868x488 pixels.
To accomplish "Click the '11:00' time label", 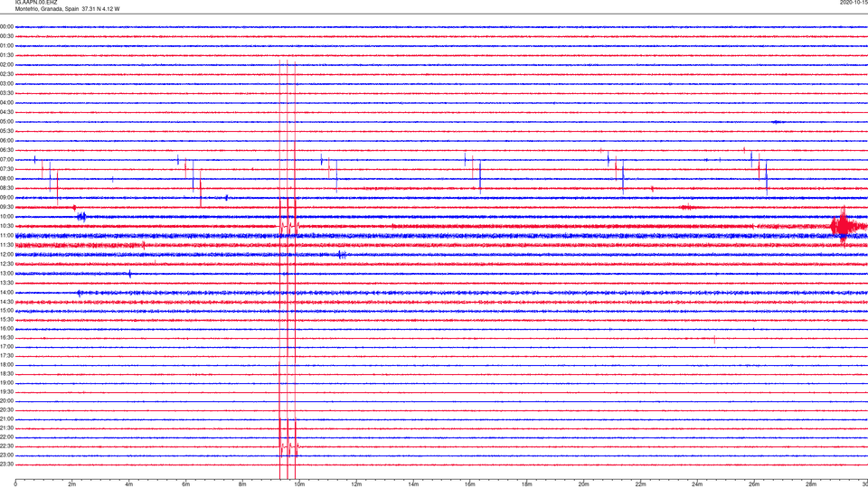I will pos(6,236).
